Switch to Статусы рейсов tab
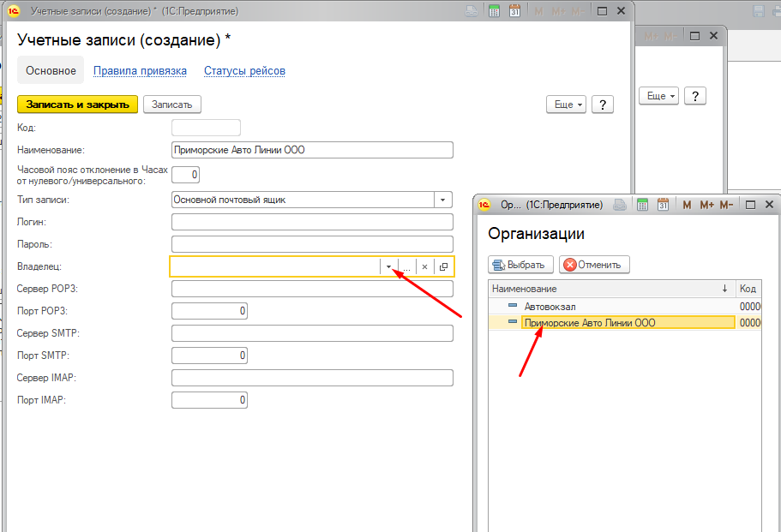The height and width of the screenshot is (532, 781). (x=244, y=71)
